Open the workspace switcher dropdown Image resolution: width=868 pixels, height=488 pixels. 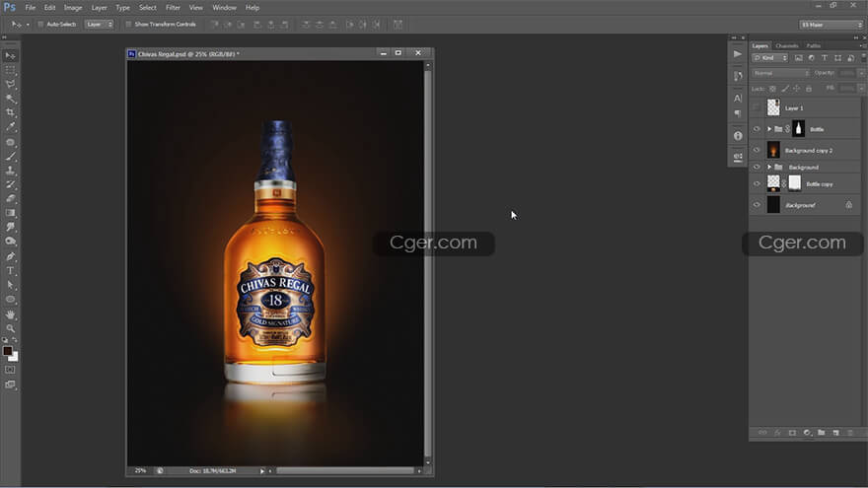(832, 25)
